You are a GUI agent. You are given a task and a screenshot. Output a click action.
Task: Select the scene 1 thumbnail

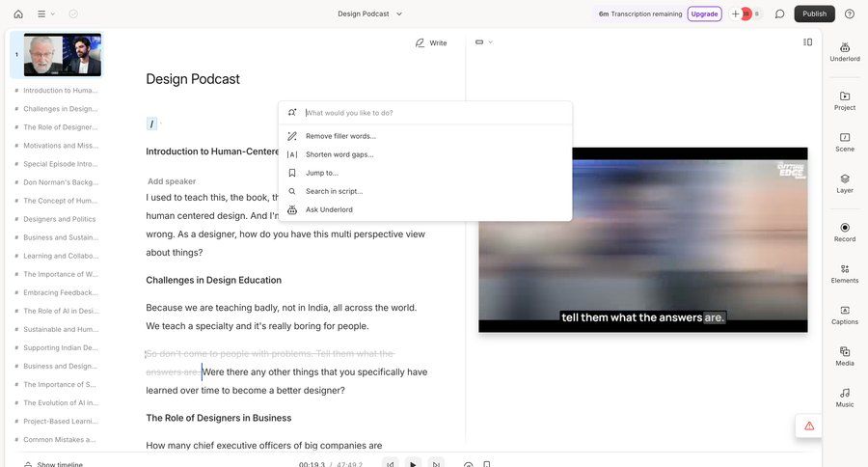(63, 55)
